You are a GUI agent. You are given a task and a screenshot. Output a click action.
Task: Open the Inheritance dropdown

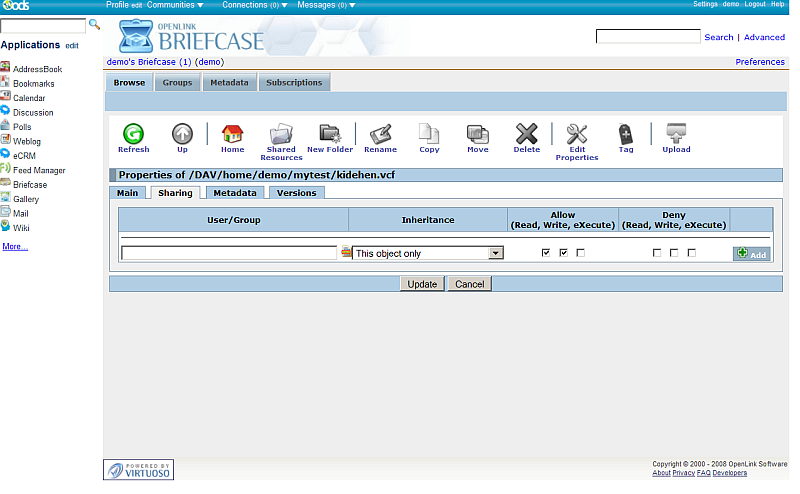427,254
